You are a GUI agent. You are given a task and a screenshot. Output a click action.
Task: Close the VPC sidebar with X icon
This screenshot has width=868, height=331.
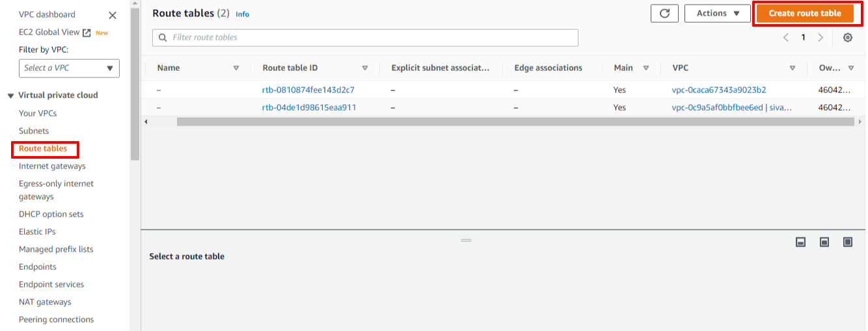pyautogui.click(x=113, y=15)
